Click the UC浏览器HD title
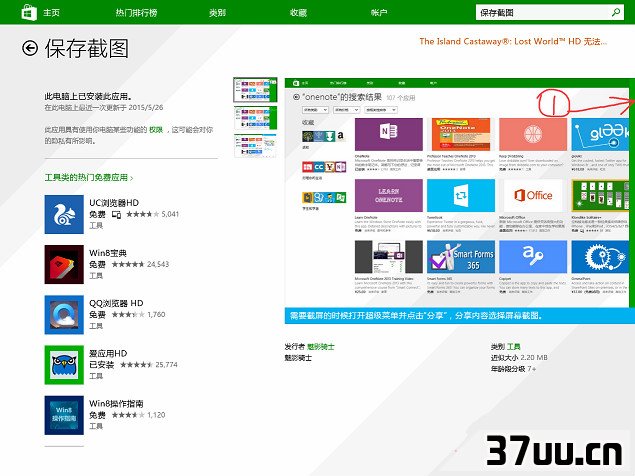 114,203
